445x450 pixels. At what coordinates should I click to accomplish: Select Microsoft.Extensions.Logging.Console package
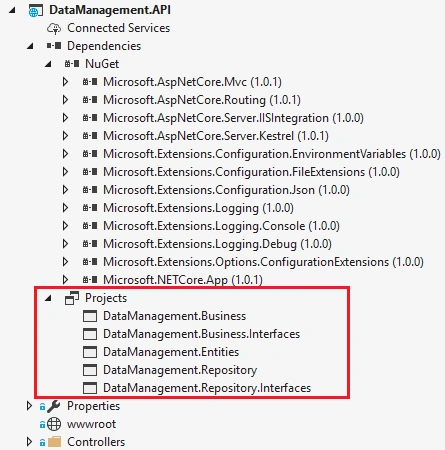click(x=221, y=226)
